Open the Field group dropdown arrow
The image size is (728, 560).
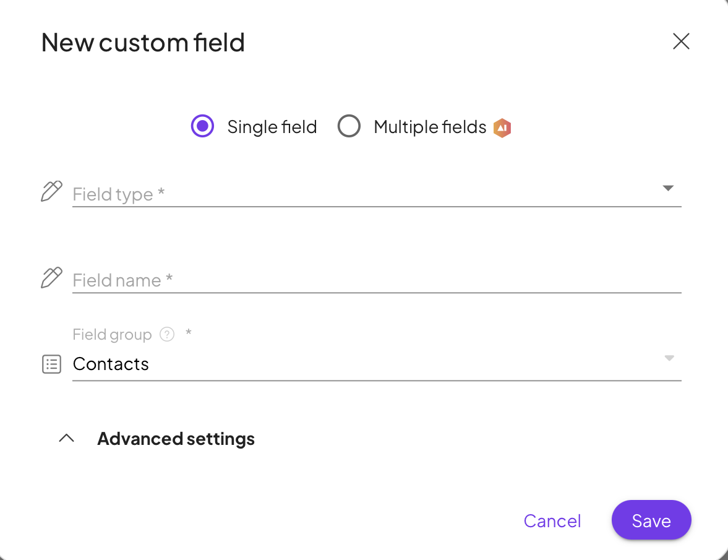click(x=669, y=358)
